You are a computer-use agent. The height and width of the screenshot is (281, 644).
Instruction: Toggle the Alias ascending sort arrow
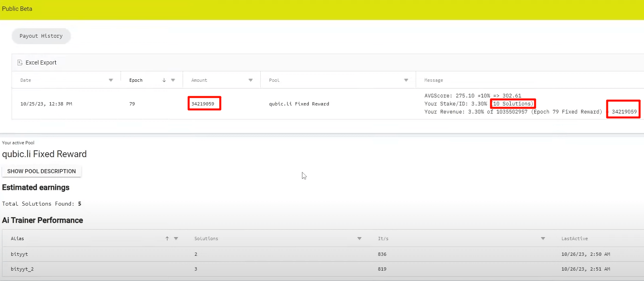coord(167,239)
